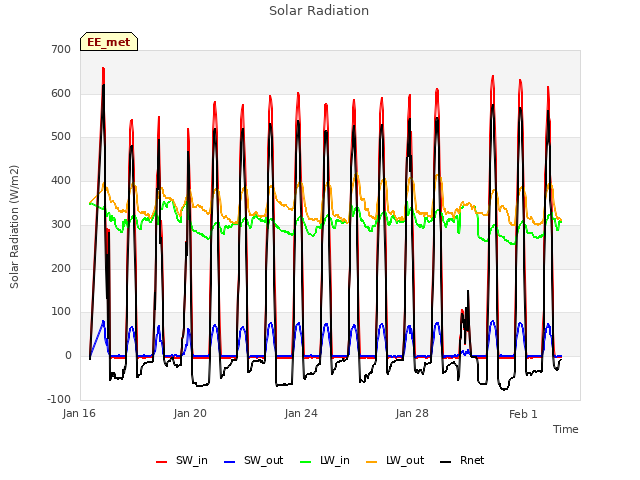Click the orange LW_out legend swatch
The width and height of the screenshot is (640, 480).
point(372,462)
